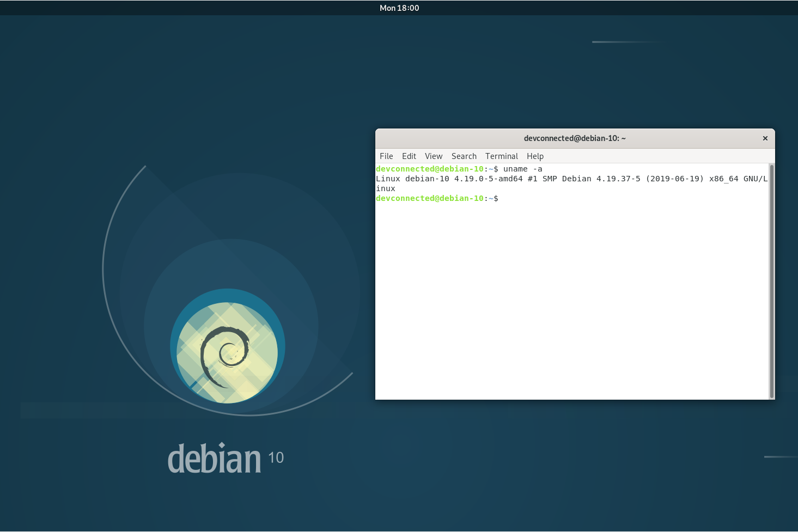The height and width of the screenshot is (532, 798).
Task: Open the Help menu in the terminal
Action: (x=535, y=156)
